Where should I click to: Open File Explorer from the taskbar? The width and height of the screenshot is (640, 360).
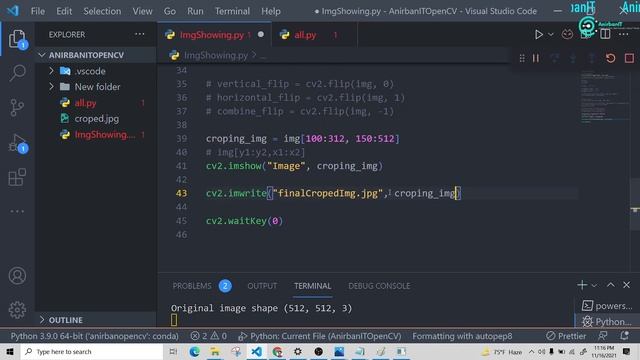[215, 351]
